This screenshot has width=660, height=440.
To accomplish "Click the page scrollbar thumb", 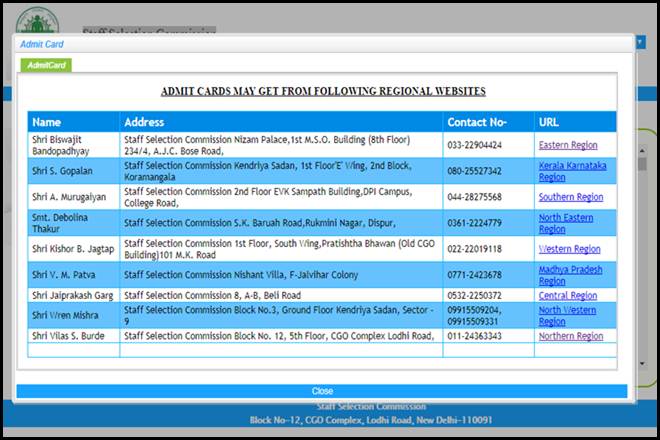I will tap(641, 164).
